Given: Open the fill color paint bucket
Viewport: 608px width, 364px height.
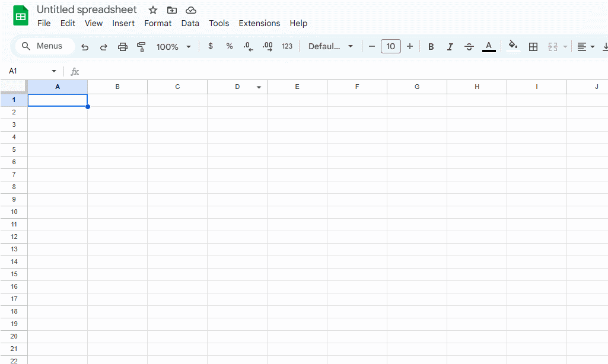Looking at the screenshot, I should (x=513, y=46).
